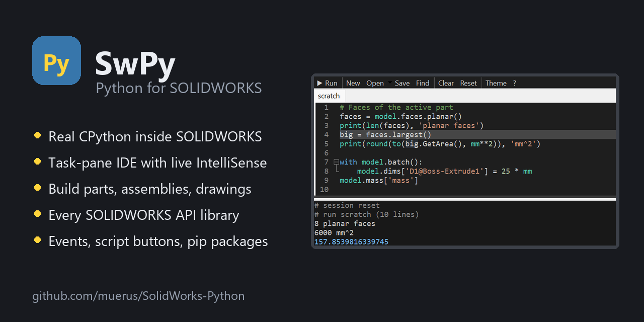Run the script with the Run button
Screen dimensions: 644x322
click(328, 83)
